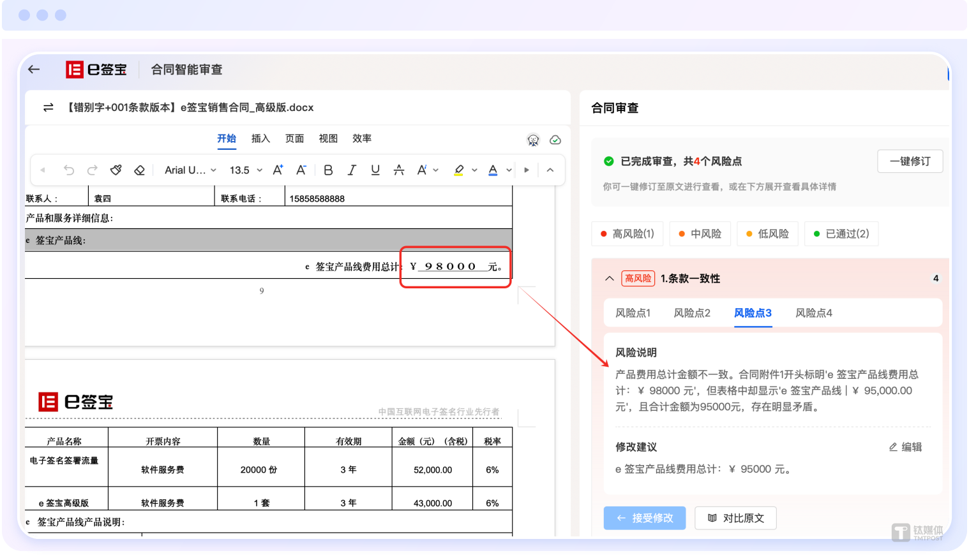Click 编辑 to edit suggestion
Image resolution: width=969 pixels, height=560 pixels.
point(906,447)
